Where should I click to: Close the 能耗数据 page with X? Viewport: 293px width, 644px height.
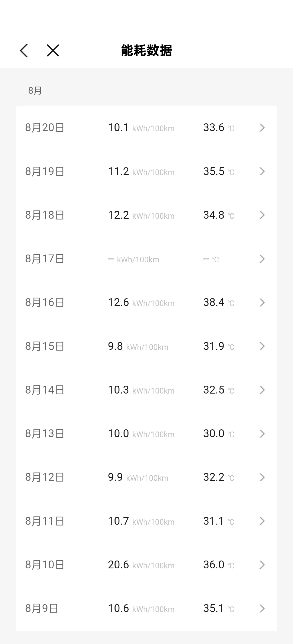tap(53, 50)
